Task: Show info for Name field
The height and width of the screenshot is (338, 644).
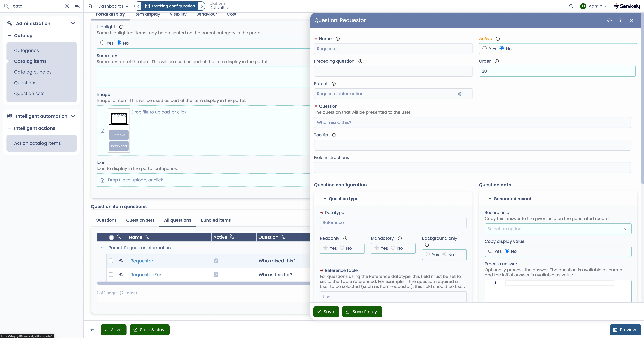Action: click(x=338, y=39)
